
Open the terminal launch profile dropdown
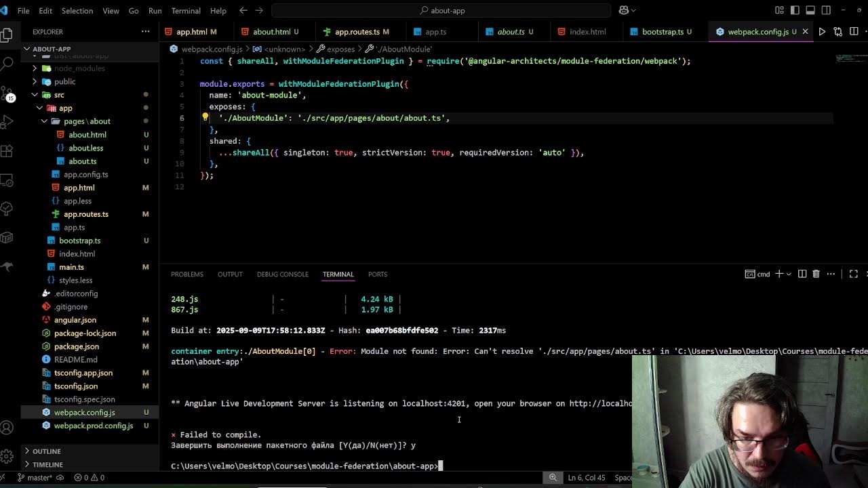coord(789,274)
